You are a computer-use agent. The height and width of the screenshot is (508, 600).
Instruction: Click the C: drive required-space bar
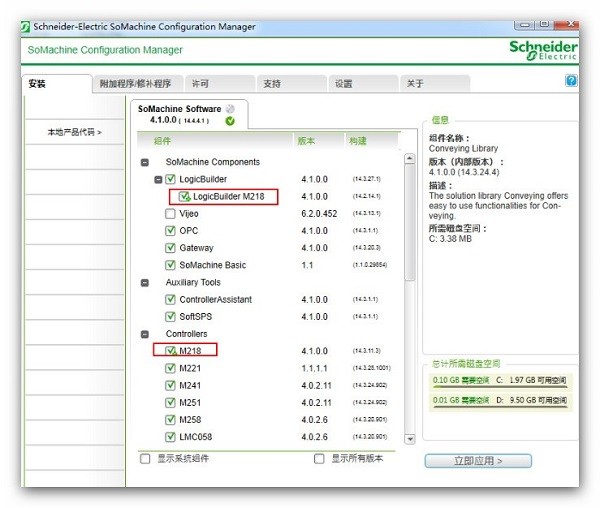501,381
